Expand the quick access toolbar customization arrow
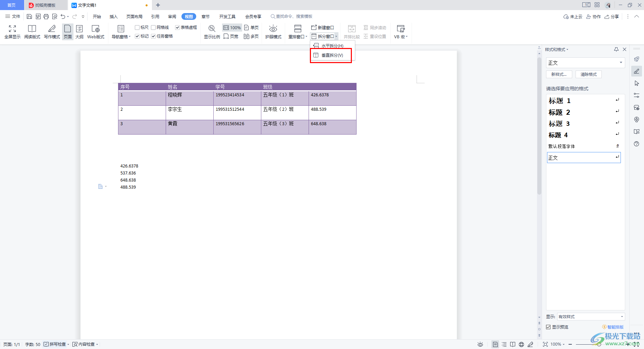644x349 pixels. (x=83, y=16)
